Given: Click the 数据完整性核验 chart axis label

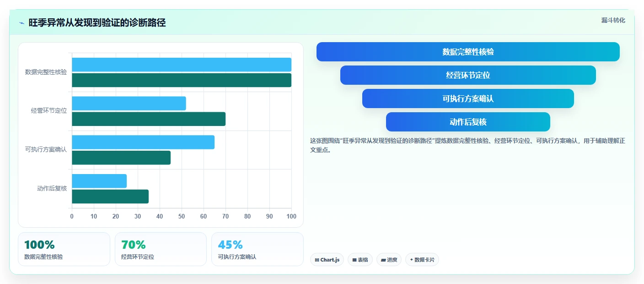Looking at the screenshot, I should click(46, 72).
